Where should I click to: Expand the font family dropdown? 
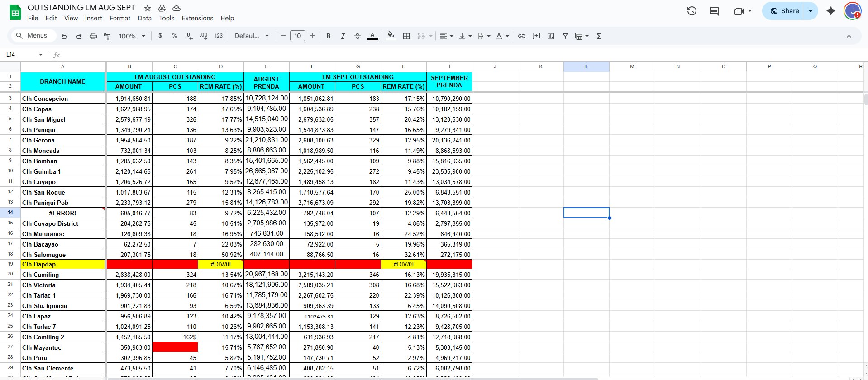click(x=252, y=36)
